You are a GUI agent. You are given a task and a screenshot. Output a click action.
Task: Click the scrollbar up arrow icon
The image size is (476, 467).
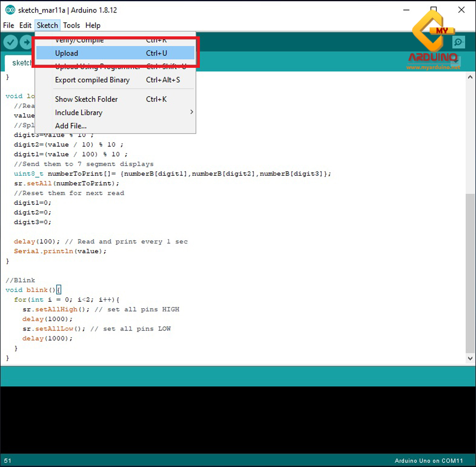pyautogui.click(x=470, y=77)
